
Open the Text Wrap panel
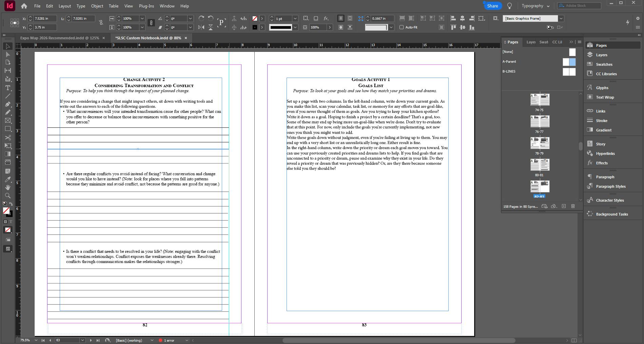point(605,97)
